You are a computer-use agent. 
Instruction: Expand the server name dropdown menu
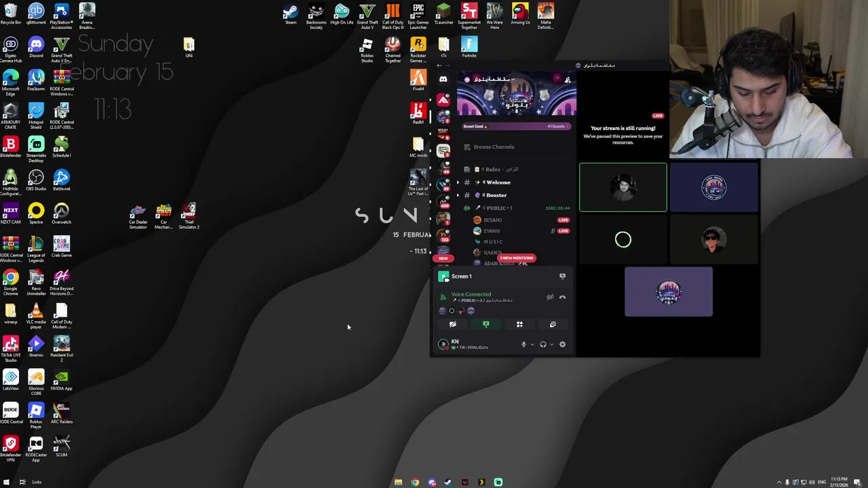(x=513, y=79)
